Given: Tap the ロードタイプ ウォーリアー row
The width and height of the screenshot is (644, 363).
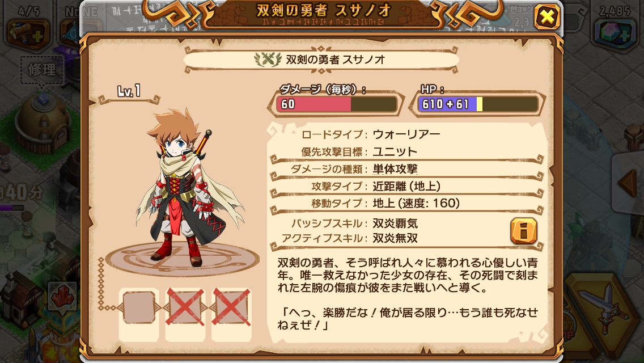Looking at the screenshot, I should [406, 134].
